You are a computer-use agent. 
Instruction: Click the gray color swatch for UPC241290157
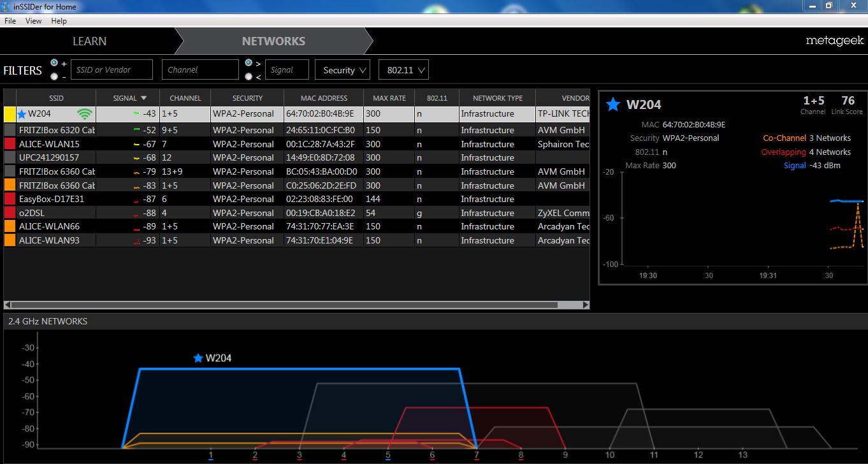click(10, 157)
